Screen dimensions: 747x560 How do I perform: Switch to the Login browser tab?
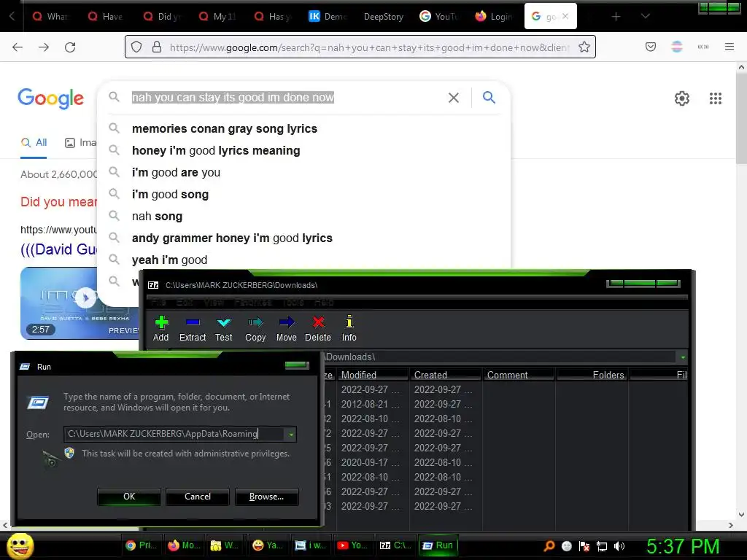(494, 17)
